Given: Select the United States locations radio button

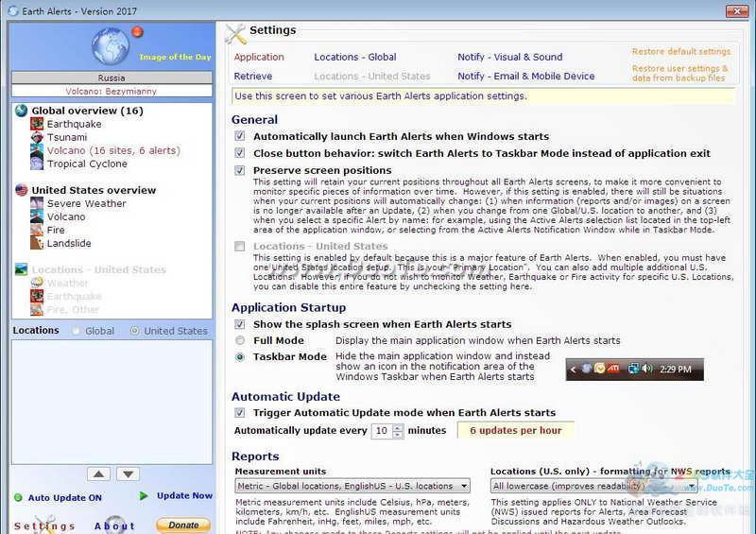Looking at the screenshot, I should 134,331.
